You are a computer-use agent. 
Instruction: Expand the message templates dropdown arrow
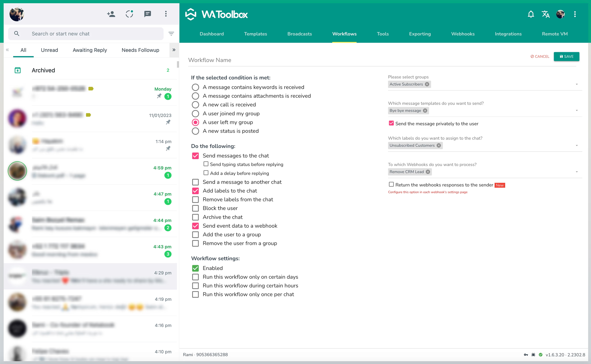pyautogui.click(x=577, y=111)
